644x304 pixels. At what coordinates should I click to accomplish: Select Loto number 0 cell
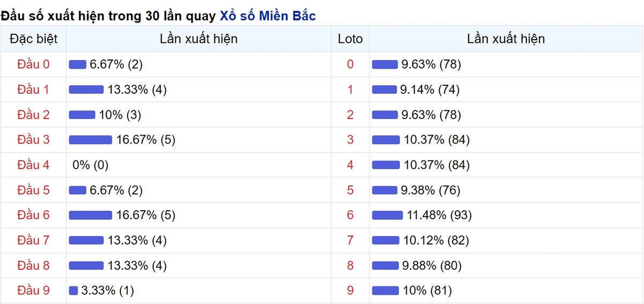(x=350, y=64)
